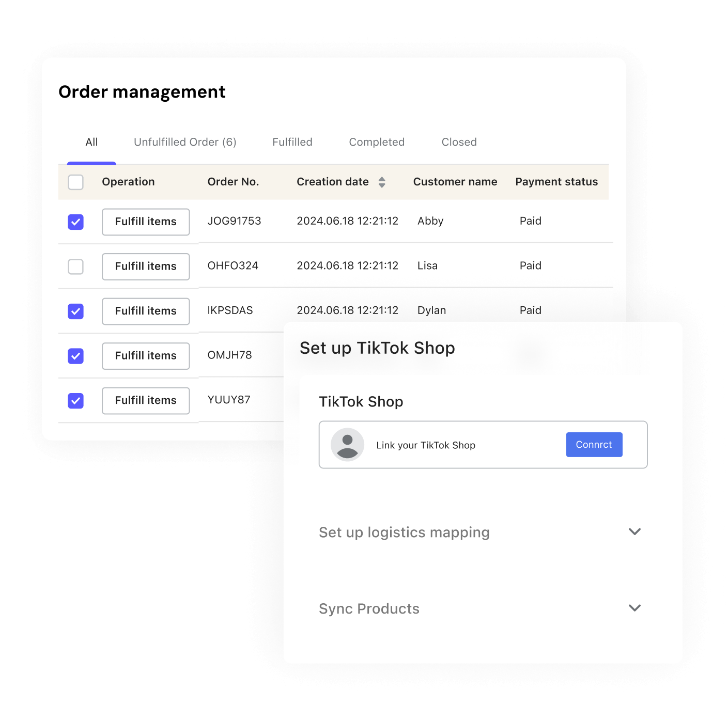Screen dimensions: 728x721
Task: Go to the Closed orders tab
Action: [x=459, y=142]
